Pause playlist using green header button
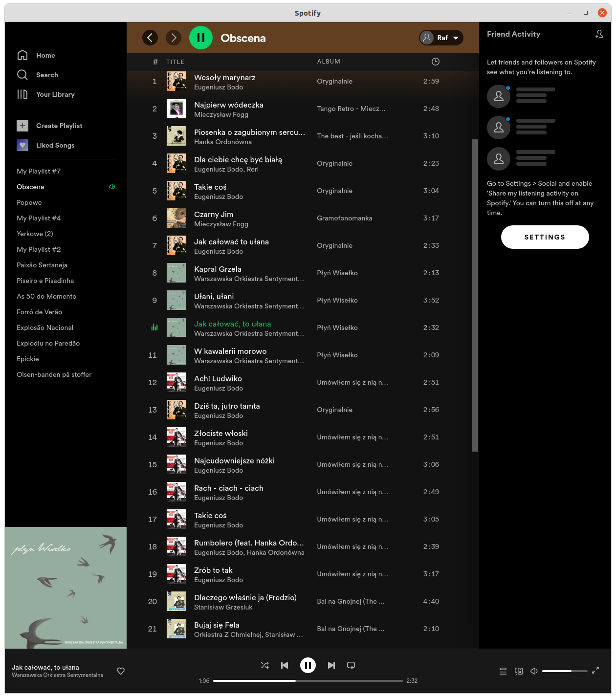 point(201,38)
